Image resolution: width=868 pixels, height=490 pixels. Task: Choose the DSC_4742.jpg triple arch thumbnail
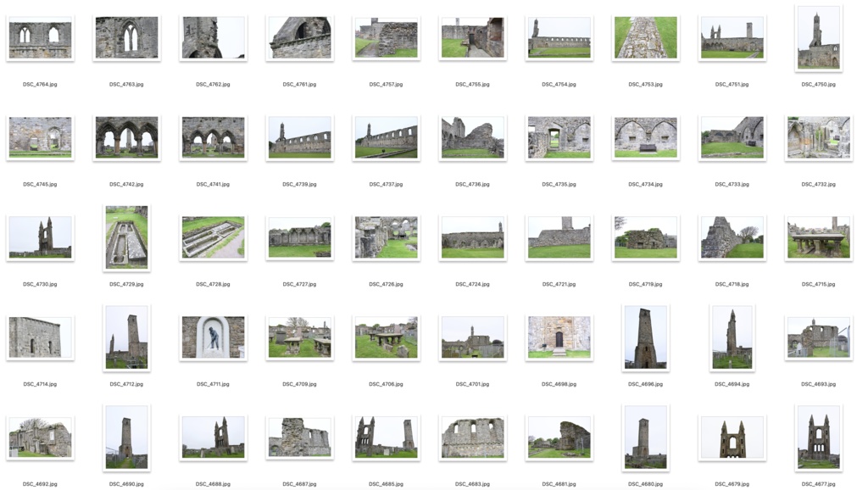[x=127, y=138]
